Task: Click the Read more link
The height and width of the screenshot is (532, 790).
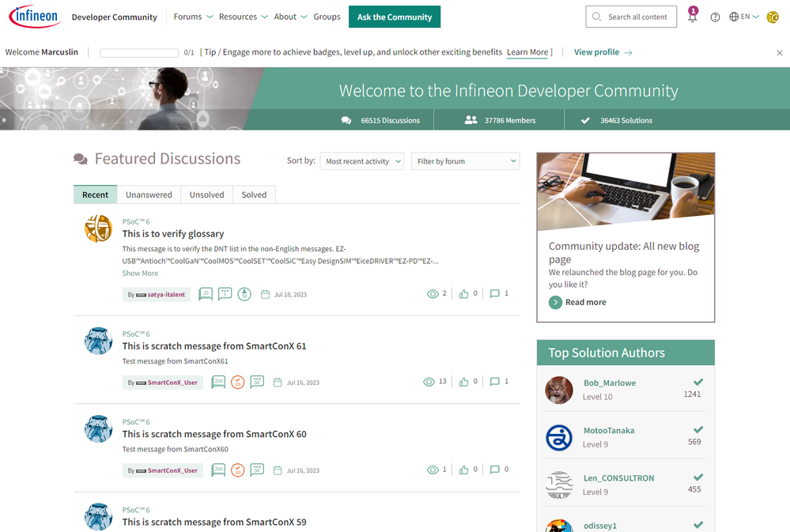Action: 585,302
